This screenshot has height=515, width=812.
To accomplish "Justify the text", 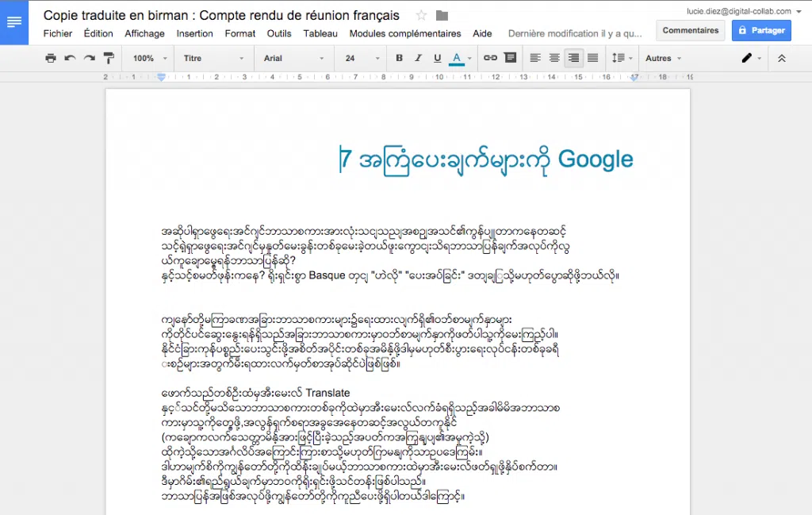I will [593, 58].
